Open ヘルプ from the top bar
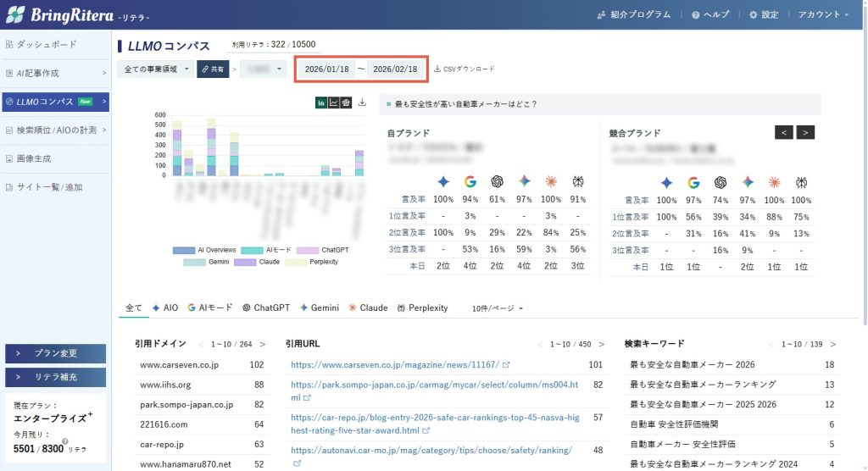The width and height of the screenshot is (868, 471). [x=710, y=14]
